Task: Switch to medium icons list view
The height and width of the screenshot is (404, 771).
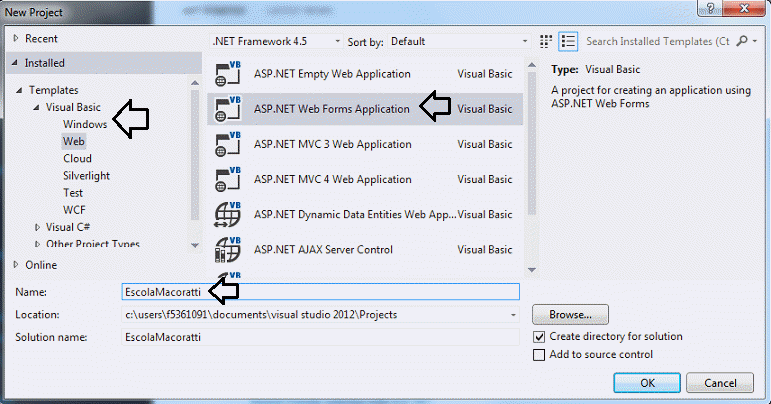Action: [569, 42]
